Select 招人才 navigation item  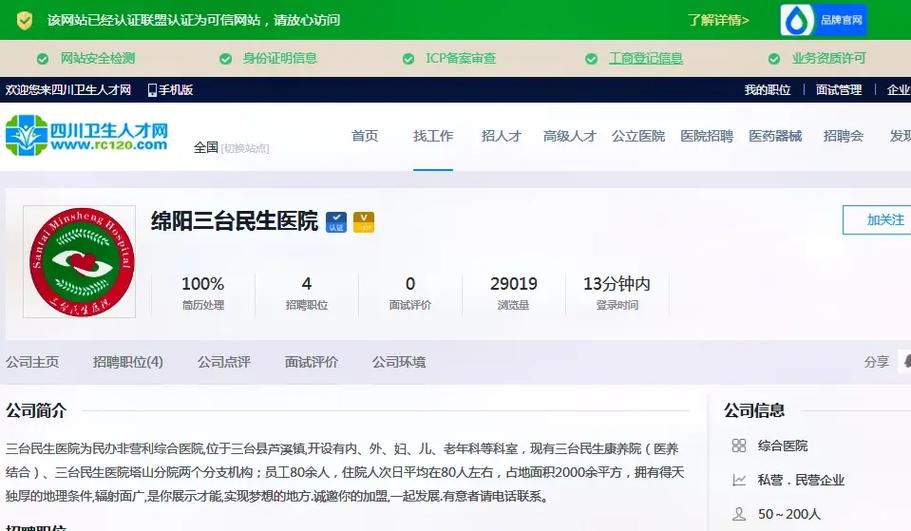501,136
